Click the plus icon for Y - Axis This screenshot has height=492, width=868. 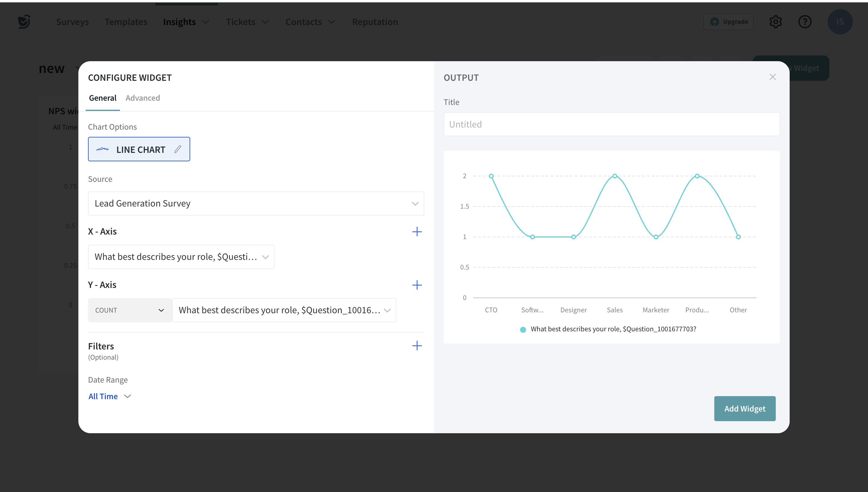click(417, 285)
